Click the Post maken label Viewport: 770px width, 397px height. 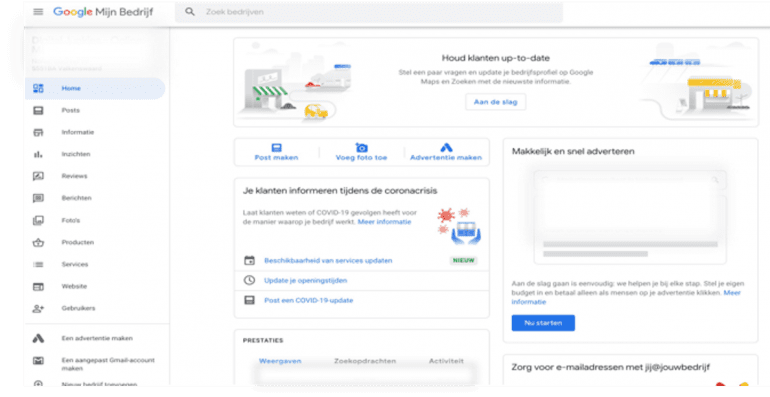coord(276,158)
